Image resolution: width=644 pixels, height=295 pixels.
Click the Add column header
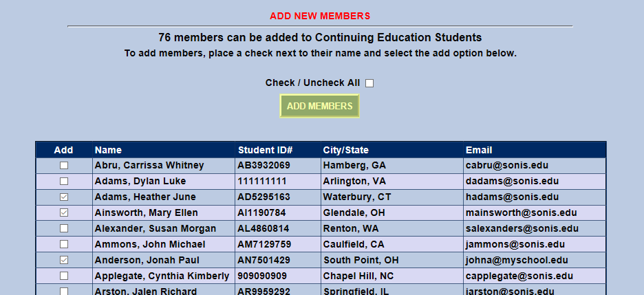coord(64,150)
